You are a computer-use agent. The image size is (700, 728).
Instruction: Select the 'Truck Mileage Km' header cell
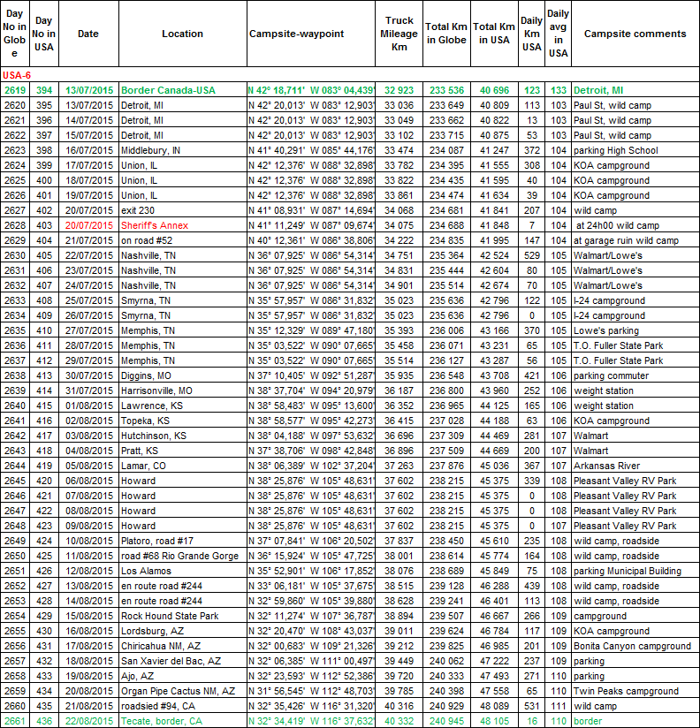[400, 34]
